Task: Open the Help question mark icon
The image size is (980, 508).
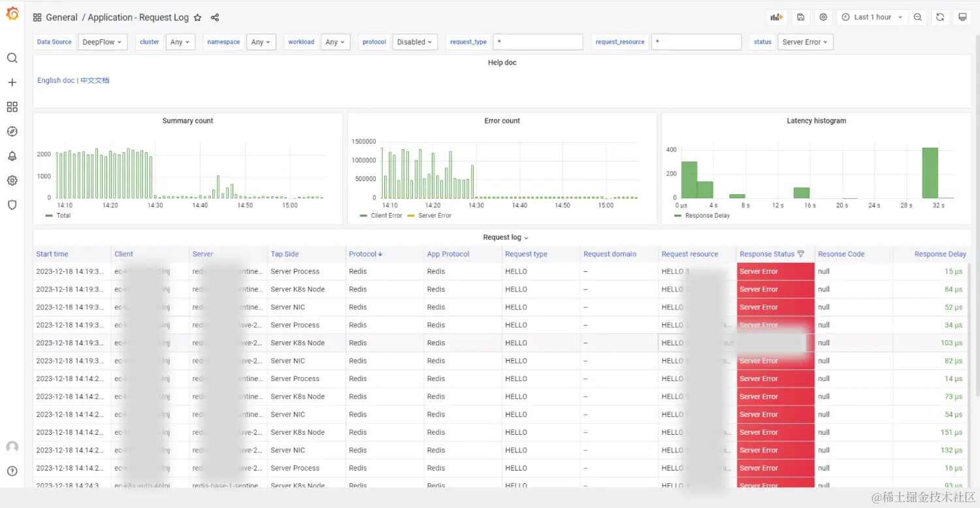Action: [x=12, y=471]
